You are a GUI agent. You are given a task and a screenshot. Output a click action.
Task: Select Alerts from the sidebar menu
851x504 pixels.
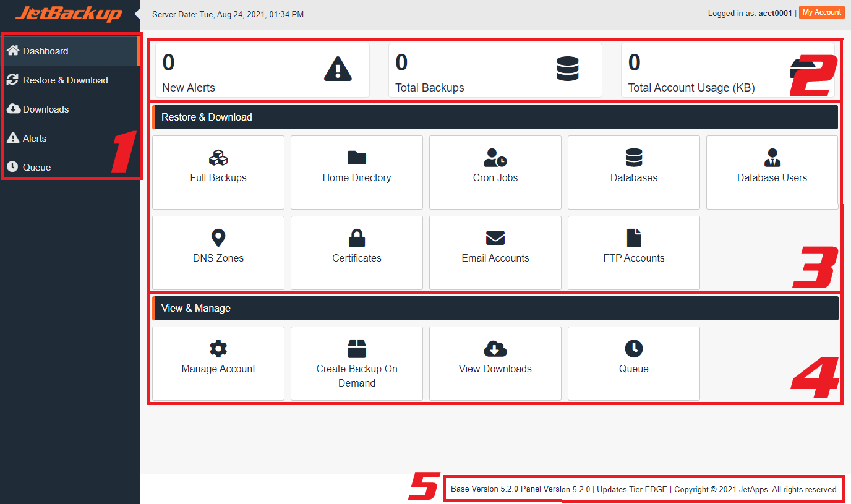click(33, 138)
